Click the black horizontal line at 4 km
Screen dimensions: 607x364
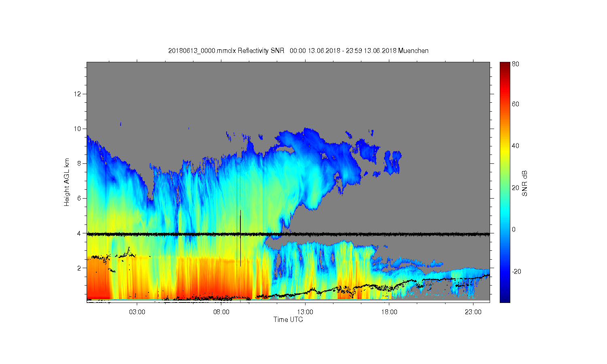[x=288, y=234]
